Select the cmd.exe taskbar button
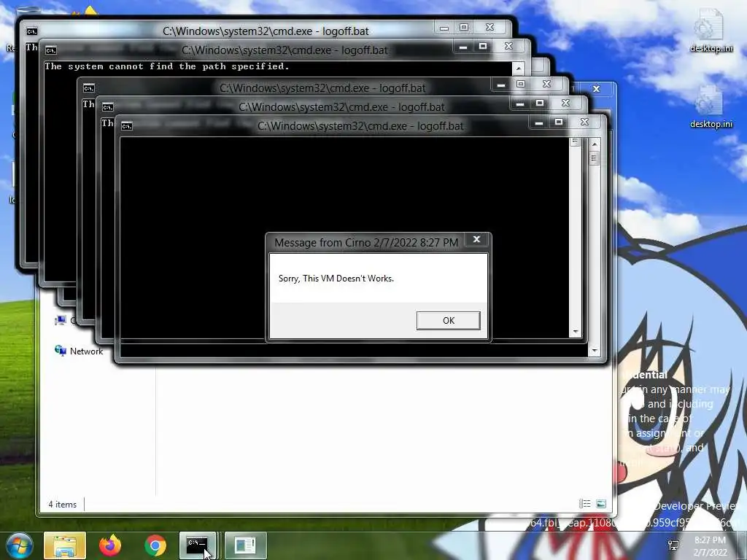The image size is (747, 560). pyautogui.click(x=197, y=545)
